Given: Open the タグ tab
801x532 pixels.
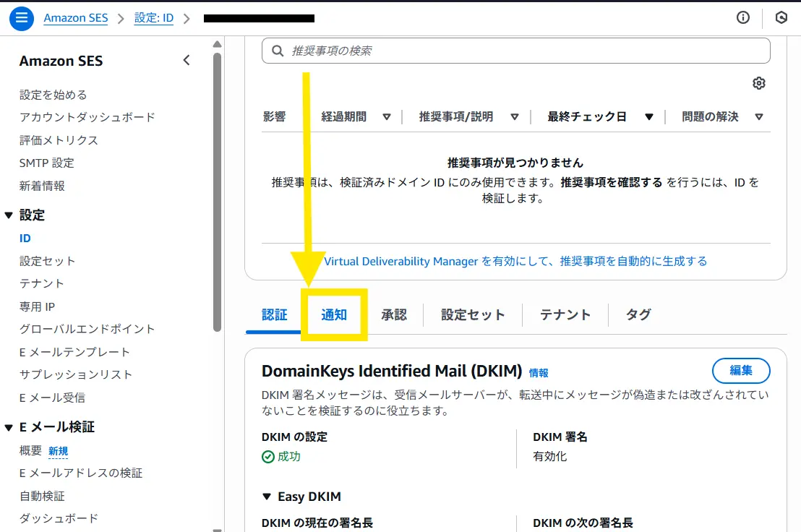Looking at the screenshot, I should point(638,314).
